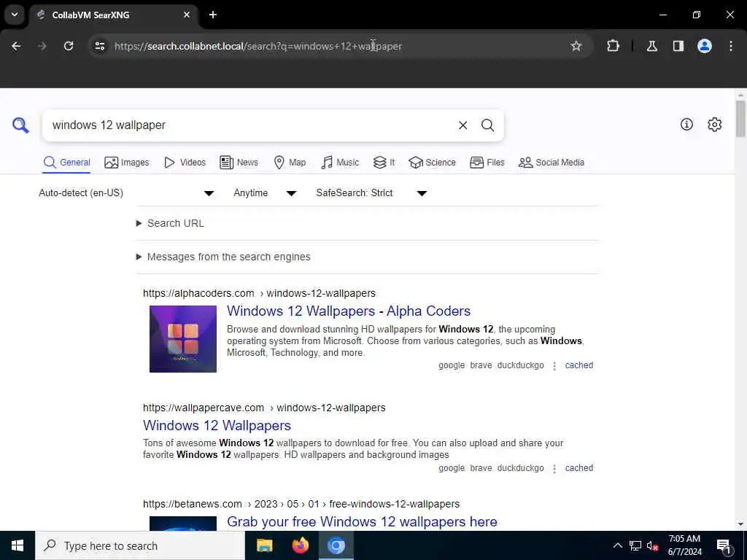
Task: Switch to the Music category tab
Action: coord(340,163)
